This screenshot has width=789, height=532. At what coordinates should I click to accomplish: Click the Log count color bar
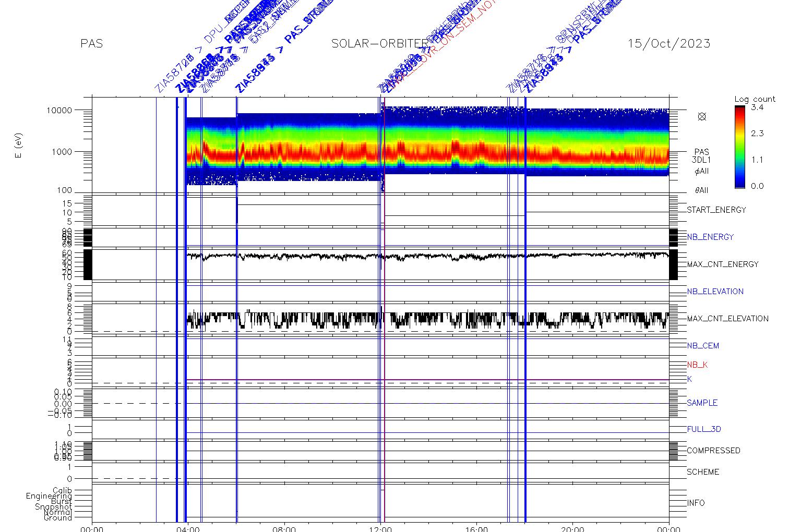tap(739, 147)
